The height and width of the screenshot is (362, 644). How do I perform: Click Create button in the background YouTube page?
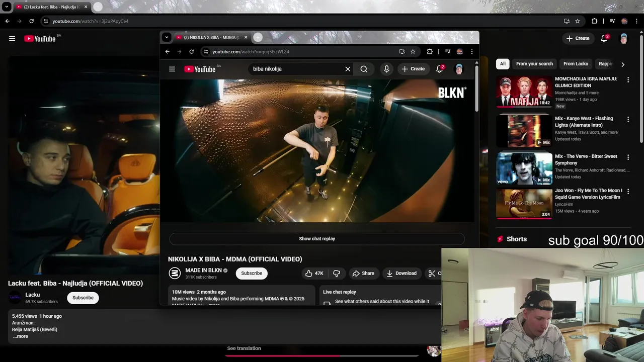tap(578, 38)
